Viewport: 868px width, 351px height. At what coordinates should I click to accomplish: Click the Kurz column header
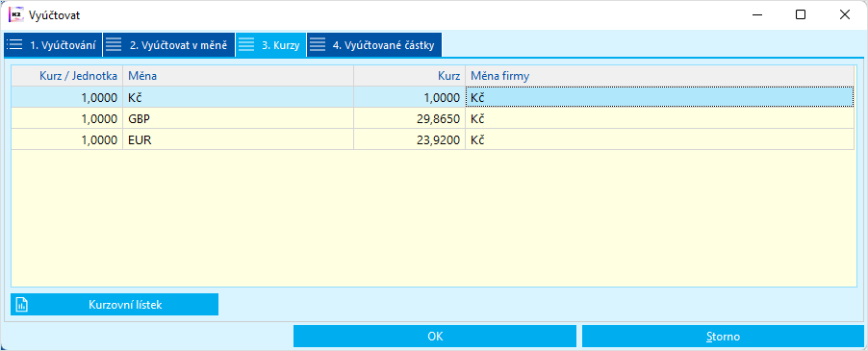pos(410,76)
